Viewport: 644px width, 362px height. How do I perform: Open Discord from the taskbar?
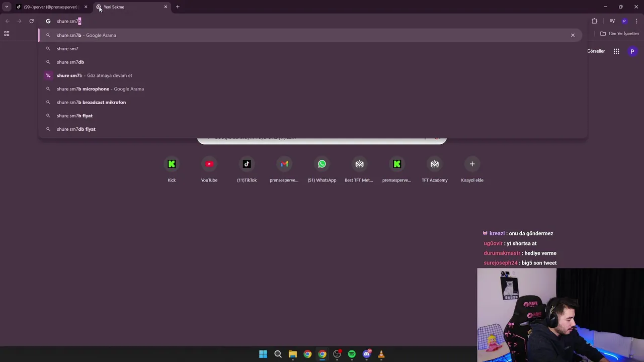click(367, 354)
